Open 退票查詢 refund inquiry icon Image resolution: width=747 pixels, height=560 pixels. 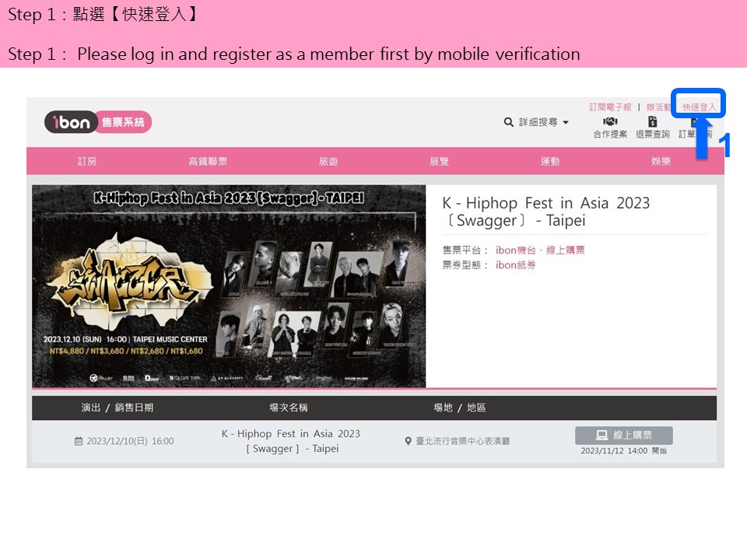point(652,122)
